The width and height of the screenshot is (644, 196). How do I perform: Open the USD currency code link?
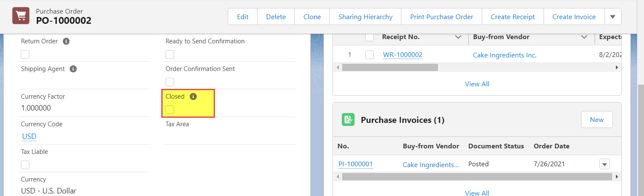point(29,136)
